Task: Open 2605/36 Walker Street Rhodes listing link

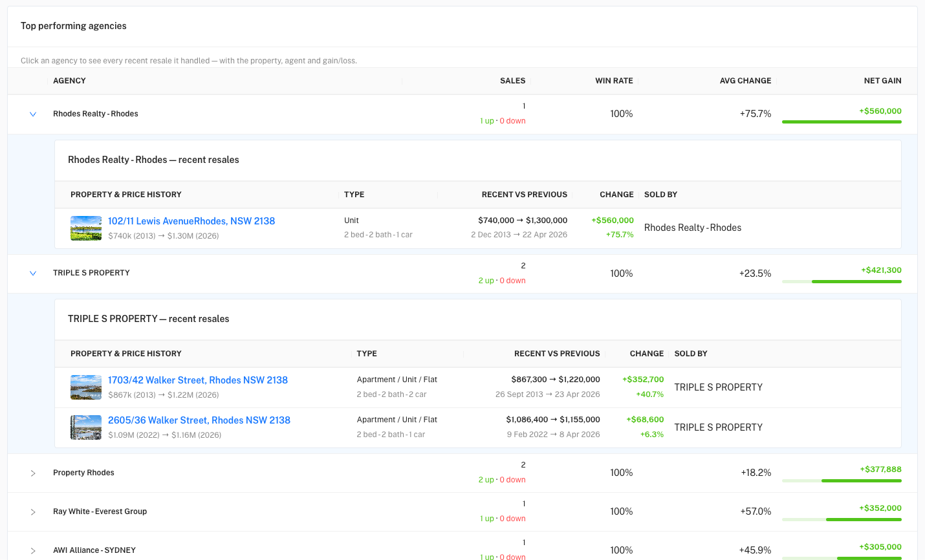Action: (x=199, y=420)
